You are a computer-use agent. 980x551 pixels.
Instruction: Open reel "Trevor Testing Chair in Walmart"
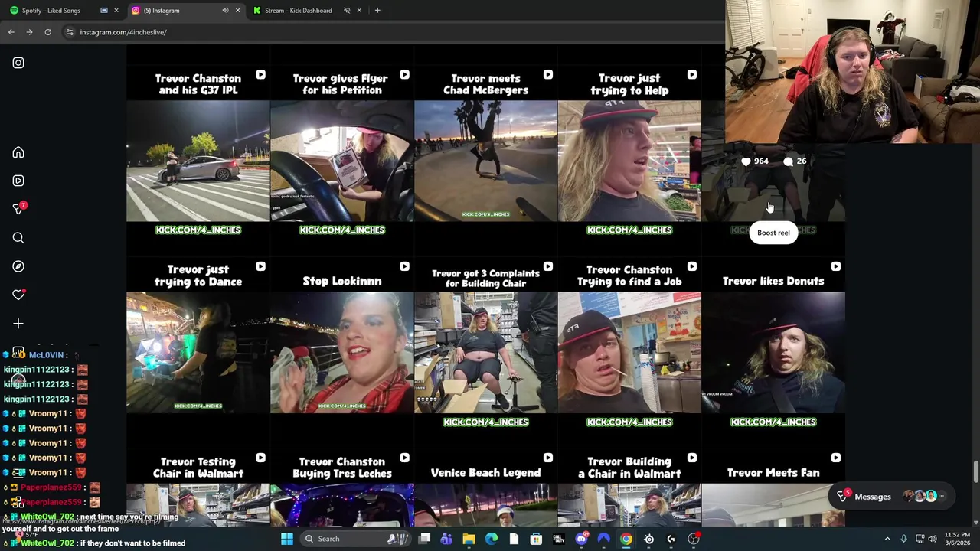198,487
